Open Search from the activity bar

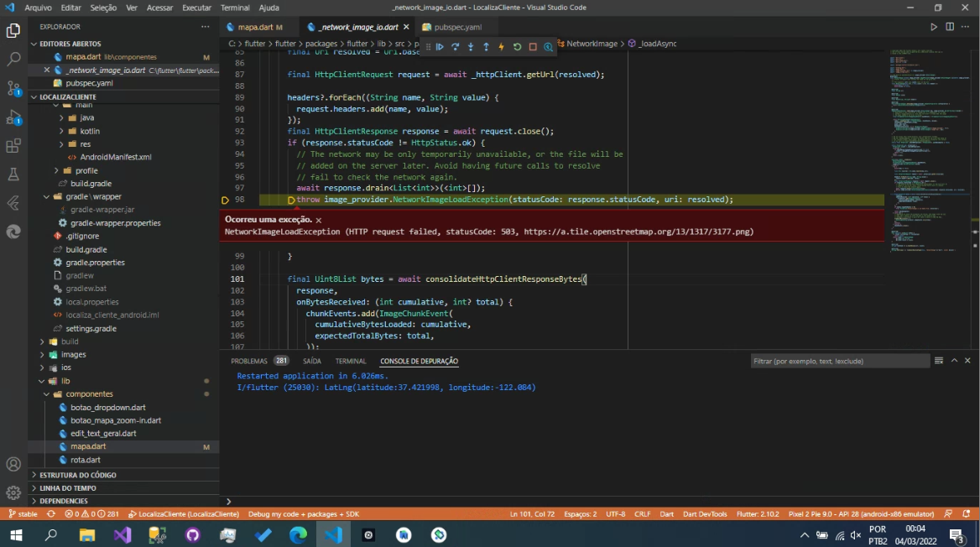[12, 60]
